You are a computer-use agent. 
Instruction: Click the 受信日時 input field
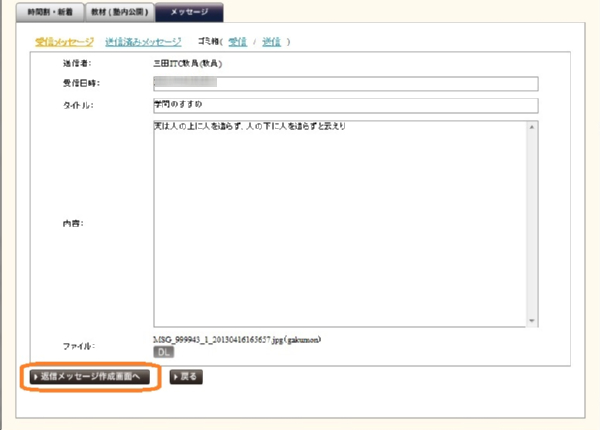tap(345, 83)
